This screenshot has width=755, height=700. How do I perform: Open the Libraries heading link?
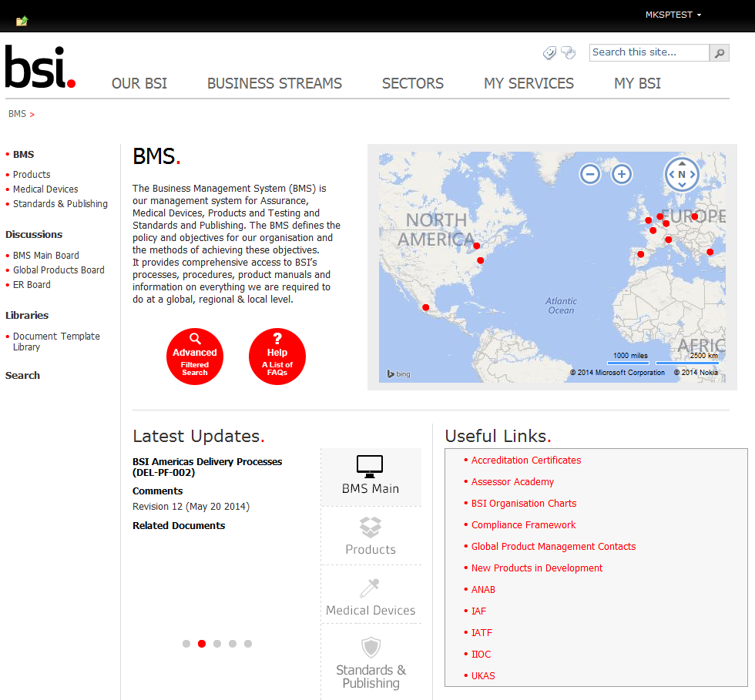(x=27, y=315)
